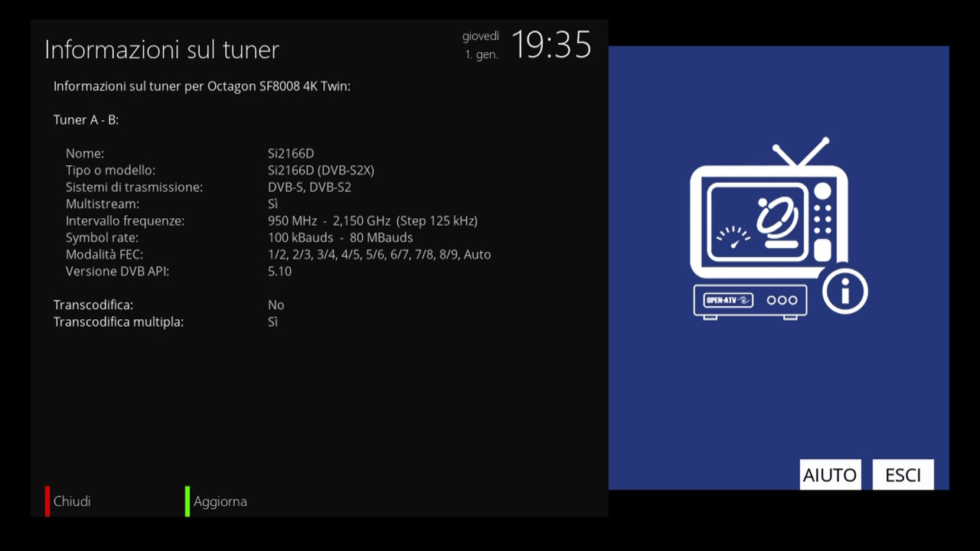
Task: Click the red Chiudi button
Action: 69,501
